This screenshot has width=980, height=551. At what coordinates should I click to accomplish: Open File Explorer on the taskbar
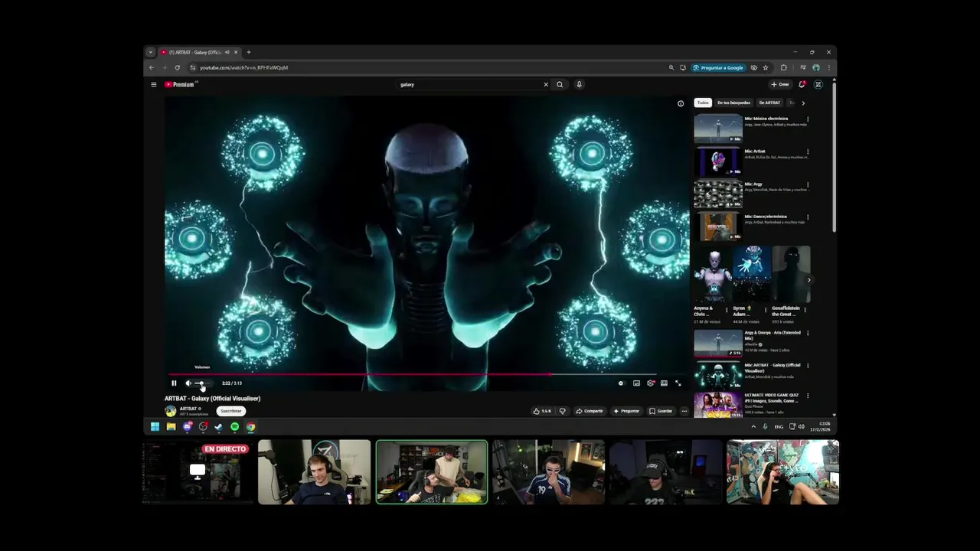pyautogui.click(x=171, y=427)
